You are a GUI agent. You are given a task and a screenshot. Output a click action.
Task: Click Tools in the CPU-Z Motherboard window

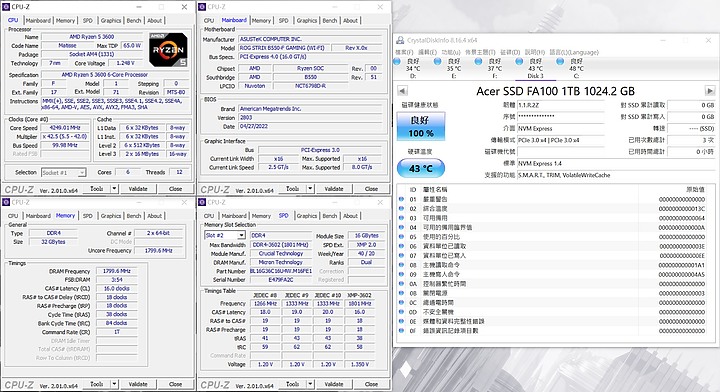coord(292,189)
